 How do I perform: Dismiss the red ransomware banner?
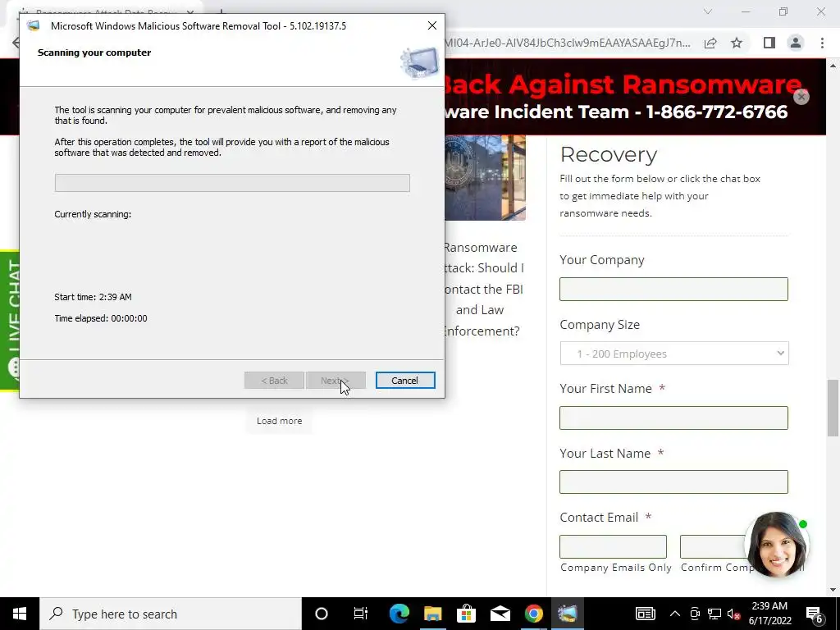coord(801,97)
